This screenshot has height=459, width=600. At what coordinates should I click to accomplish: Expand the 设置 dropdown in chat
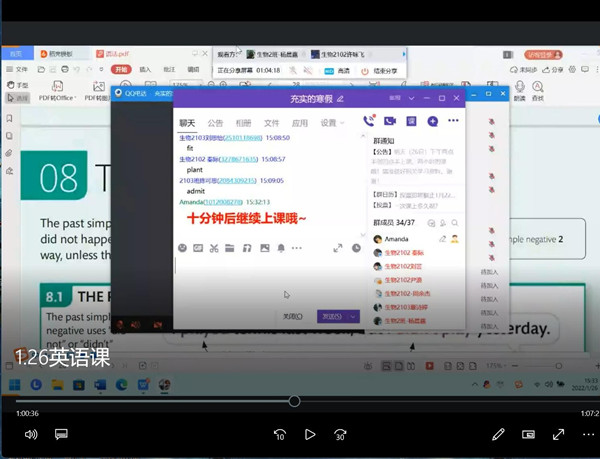pos(331,123)
